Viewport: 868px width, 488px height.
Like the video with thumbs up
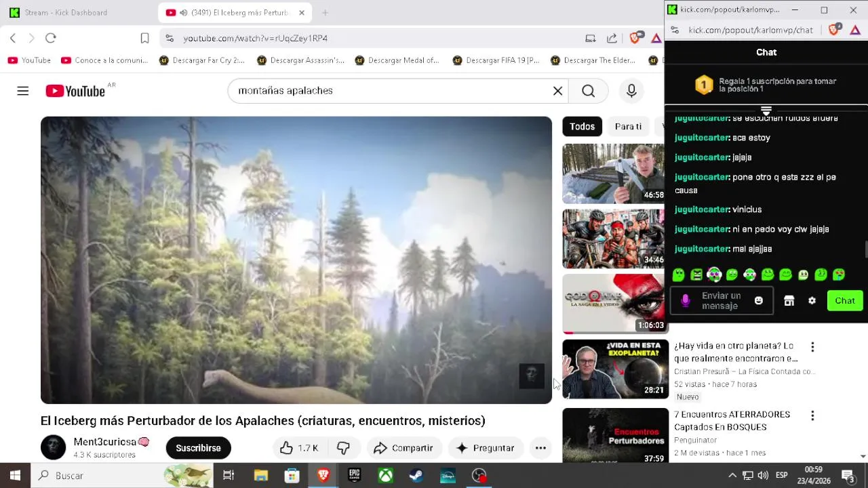tap(299, 448)
